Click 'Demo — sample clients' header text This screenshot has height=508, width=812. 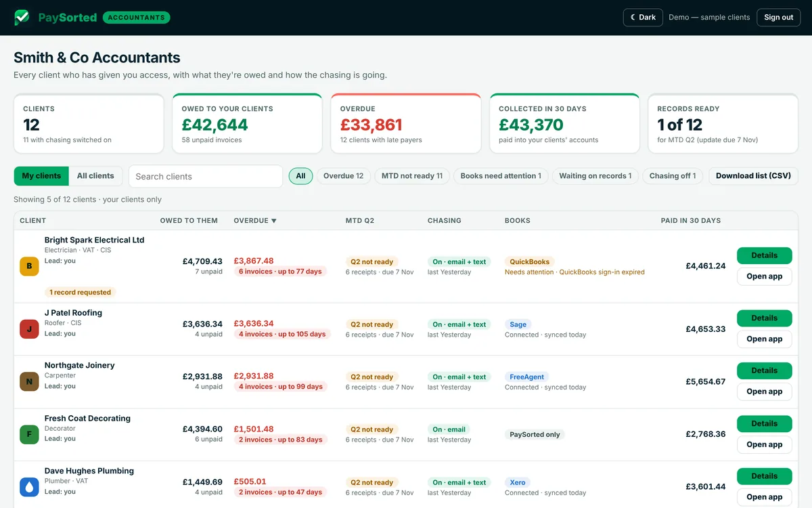pyautogui.click(x=709, y=18)
